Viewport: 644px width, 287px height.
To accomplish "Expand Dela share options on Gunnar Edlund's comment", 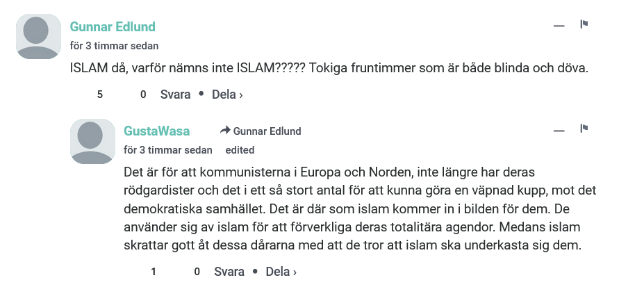I will [227, 95].
